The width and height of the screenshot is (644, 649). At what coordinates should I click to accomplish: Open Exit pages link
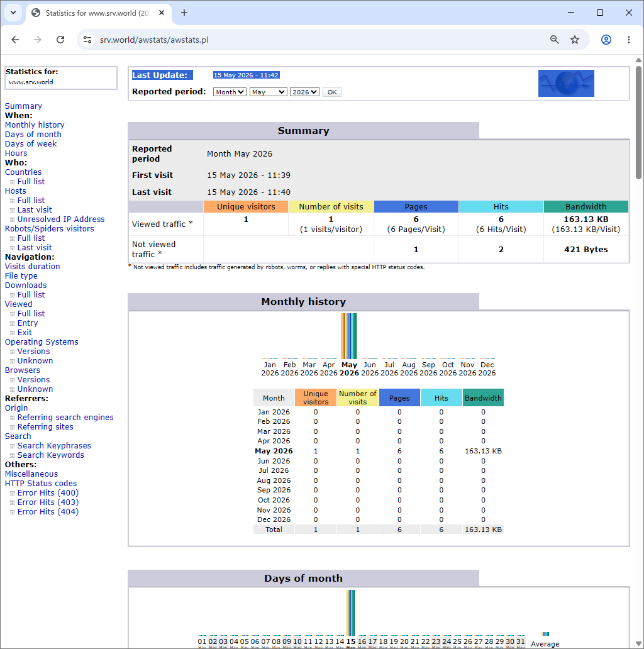point(25,333)
